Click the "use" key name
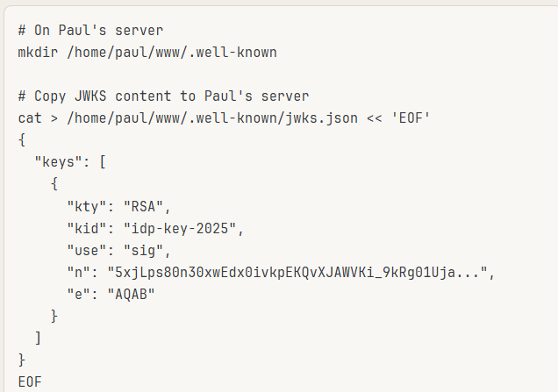The image size is (558, 392). [87, 250]
